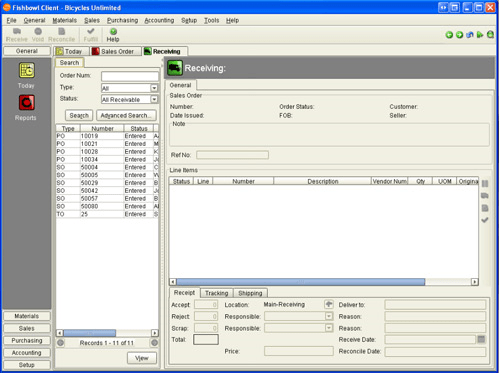Viewport: 500px width, 373px height.
Task: Select the SO 50004 row
Action: point(107,167)
